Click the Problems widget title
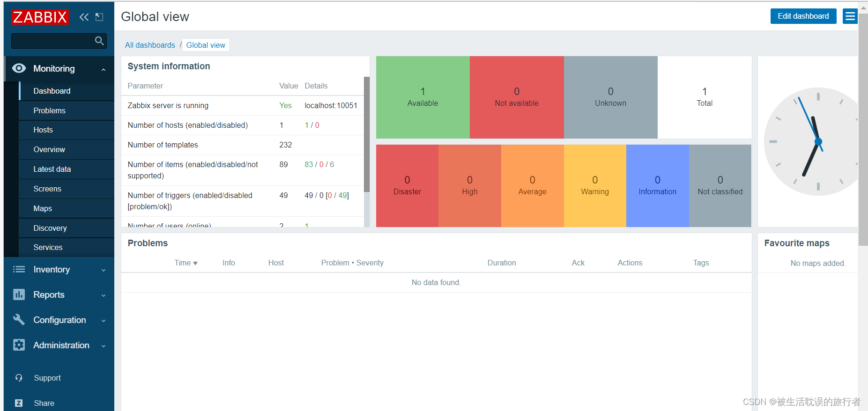The height and width of the screenshot is (411, 868). click(148, 243)
